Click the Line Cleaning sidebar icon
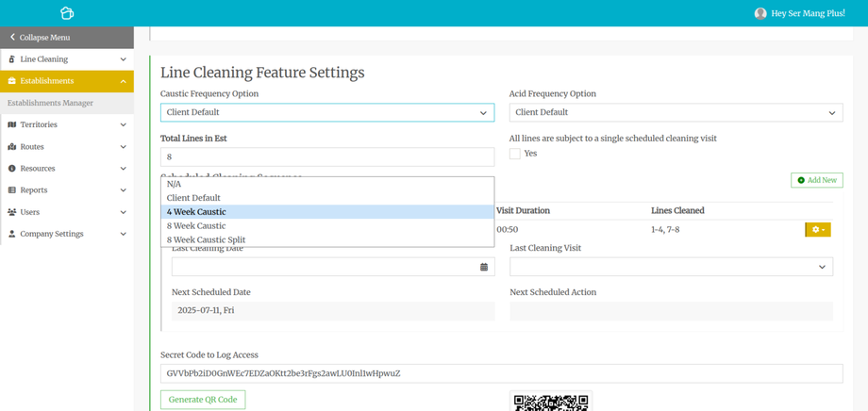 (11, 59)
